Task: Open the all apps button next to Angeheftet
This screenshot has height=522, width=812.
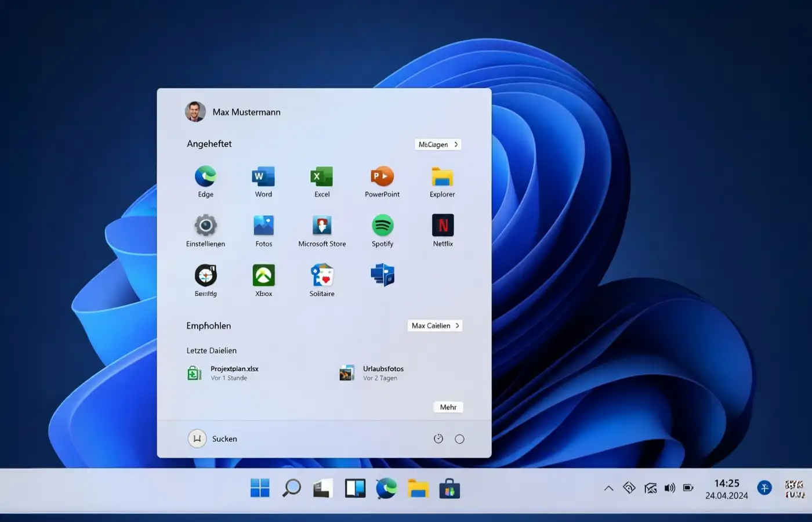Action: coord(438,144)
